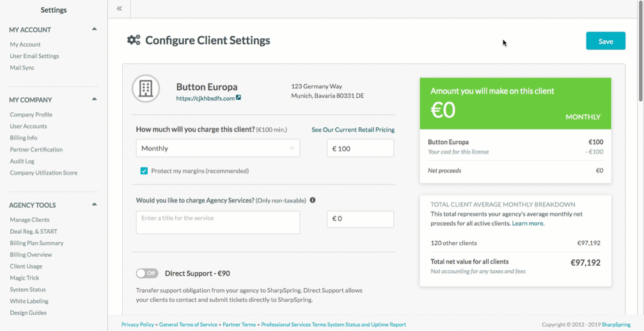
Task: Open Magic Trick
Action: (x=25, y=278)
